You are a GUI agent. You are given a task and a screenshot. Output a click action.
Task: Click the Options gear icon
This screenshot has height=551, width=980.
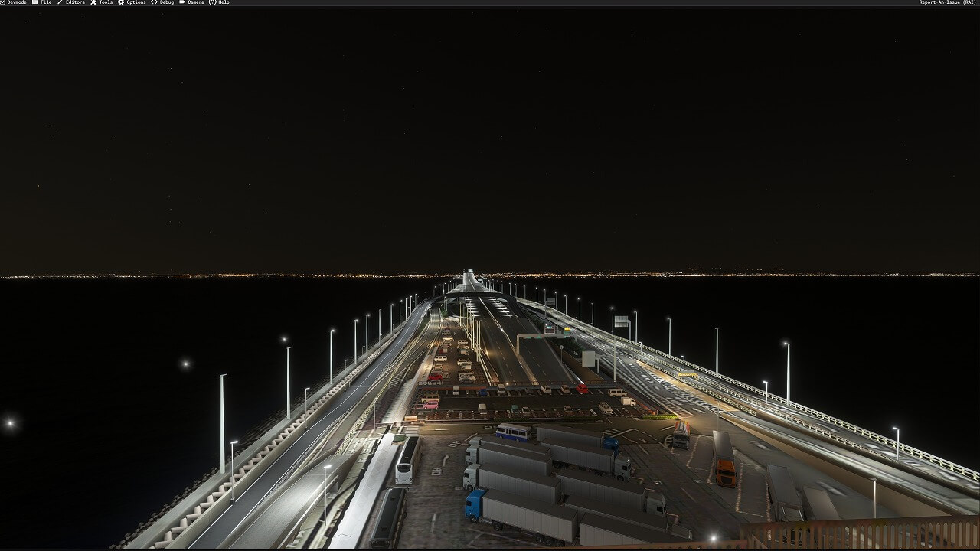click(121, 2)
